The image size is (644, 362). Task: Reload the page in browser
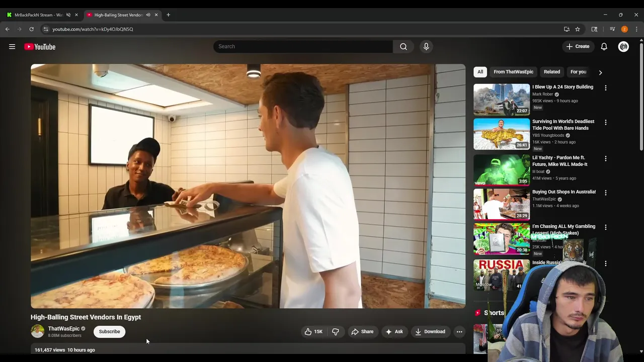[31, 29]
